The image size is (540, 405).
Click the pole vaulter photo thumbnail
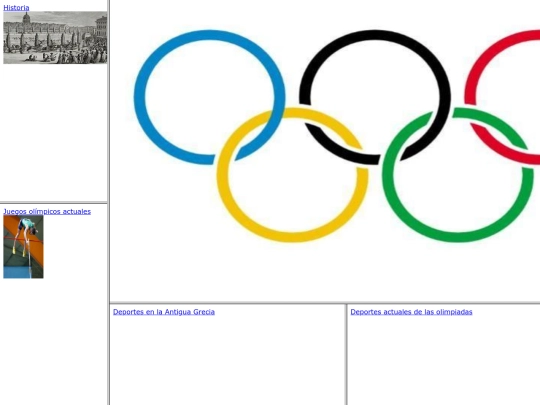coord(23,247)
